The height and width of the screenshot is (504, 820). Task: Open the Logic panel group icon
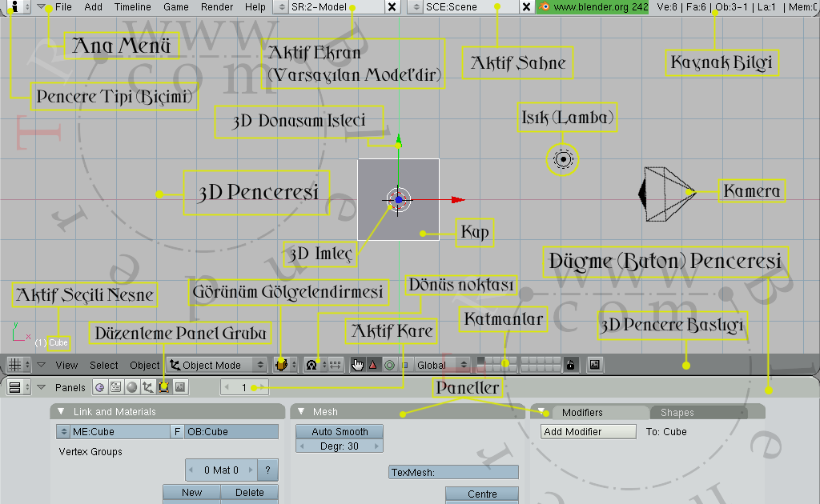coord(100,387)
